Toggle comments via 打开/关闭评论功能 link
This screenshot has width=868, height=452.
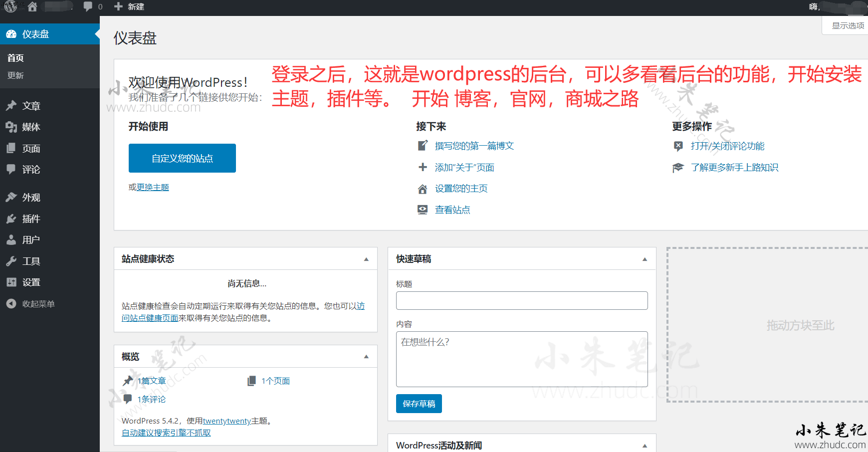727,146
